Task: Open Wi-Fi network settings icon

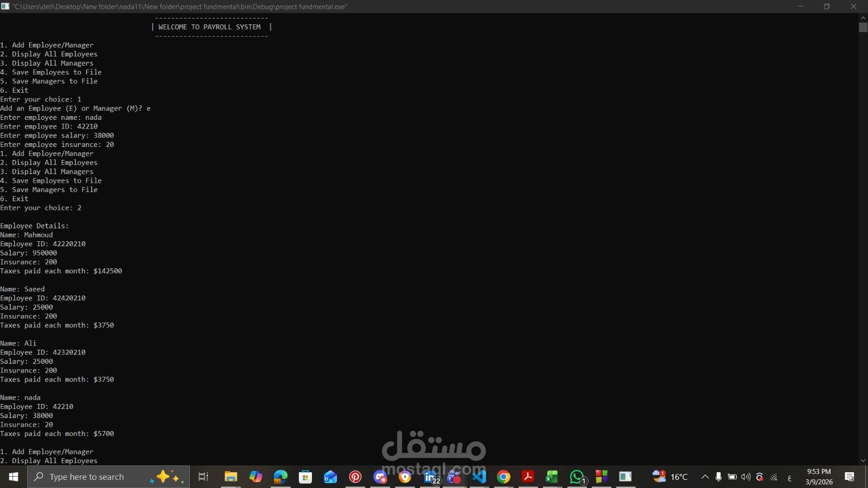Action: click(774, 477)
